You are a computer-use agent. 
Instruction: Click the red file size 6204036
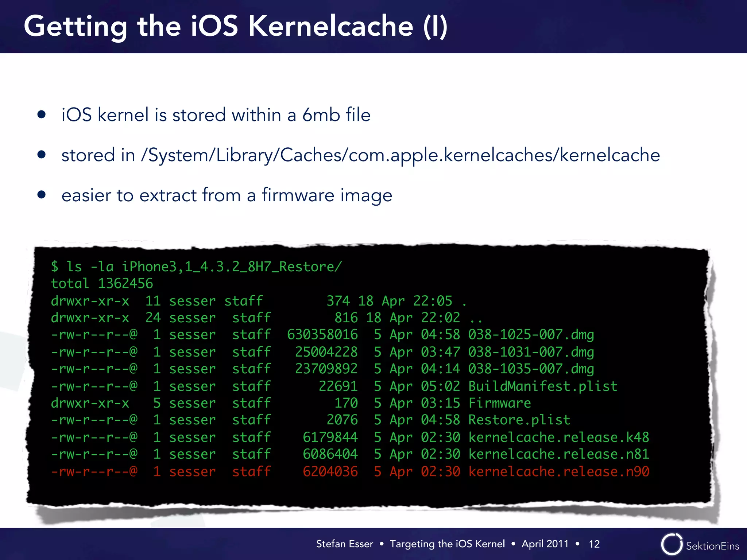coord(330,471)
